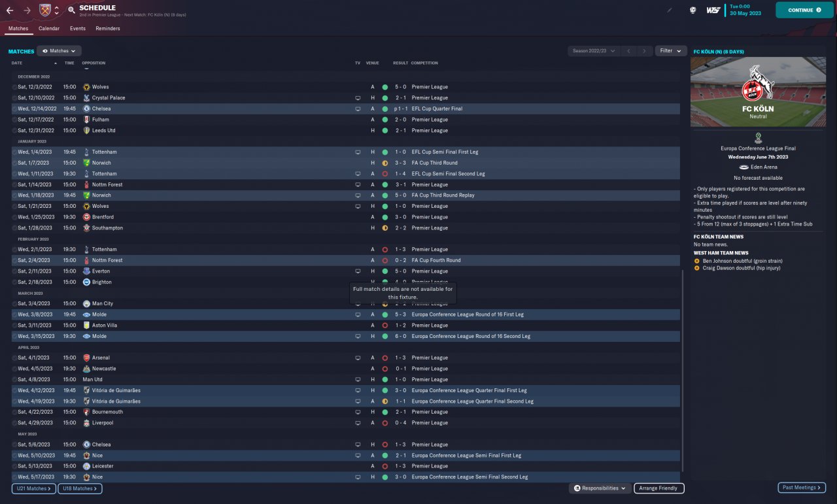The height and width of the screenshot is (504, 837).
Task: Click the Europa Conference League competition logo
Action: pos(757,138)
